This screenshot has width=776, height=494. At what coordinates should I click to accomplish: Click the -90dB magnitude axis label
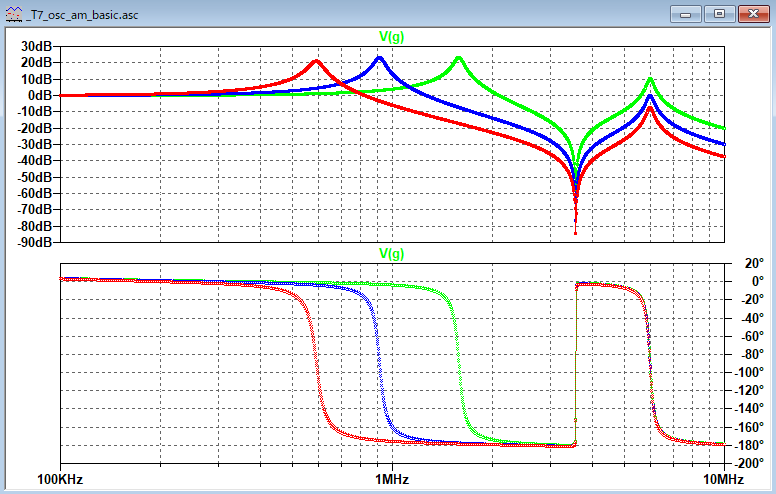[x=34, y=243]
